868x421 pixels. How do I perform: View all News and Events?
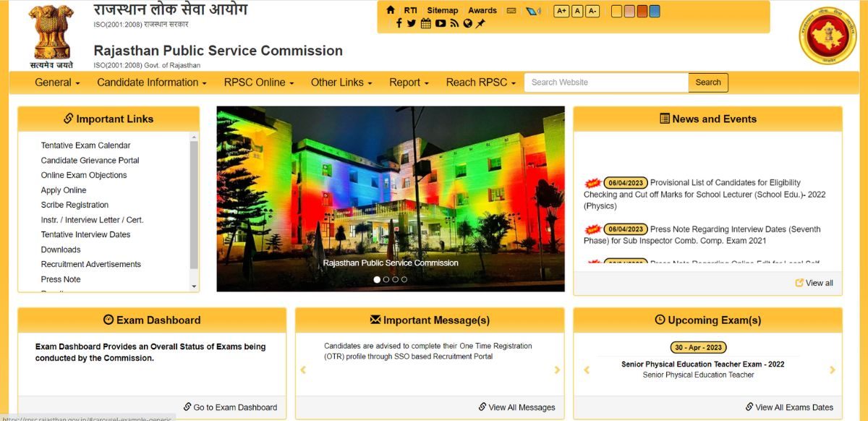pyautogui.click(x=814, y=283)
